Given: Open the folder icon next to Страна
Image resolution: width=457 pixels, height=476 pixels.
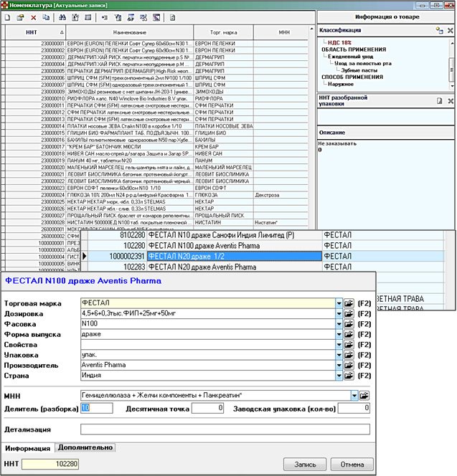Looking at the screenshot, I should coord(349,375).
